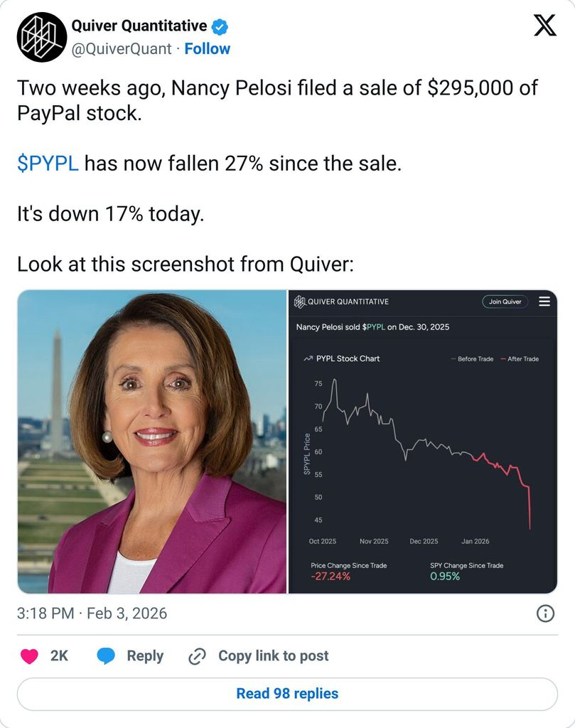Click the Reply text label

[x=145, y=656]
